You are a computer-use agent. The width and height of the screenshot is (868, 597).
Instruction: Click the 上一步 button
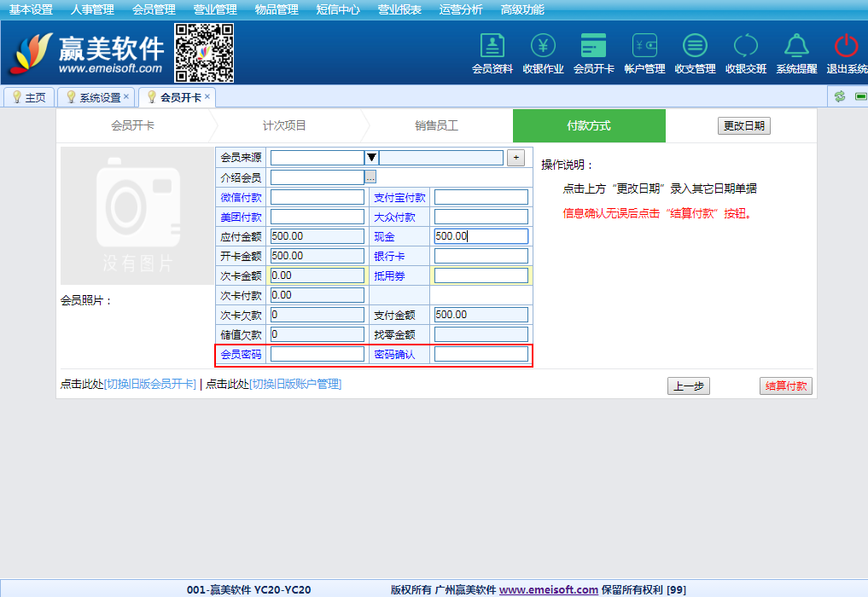click(688, 386)
